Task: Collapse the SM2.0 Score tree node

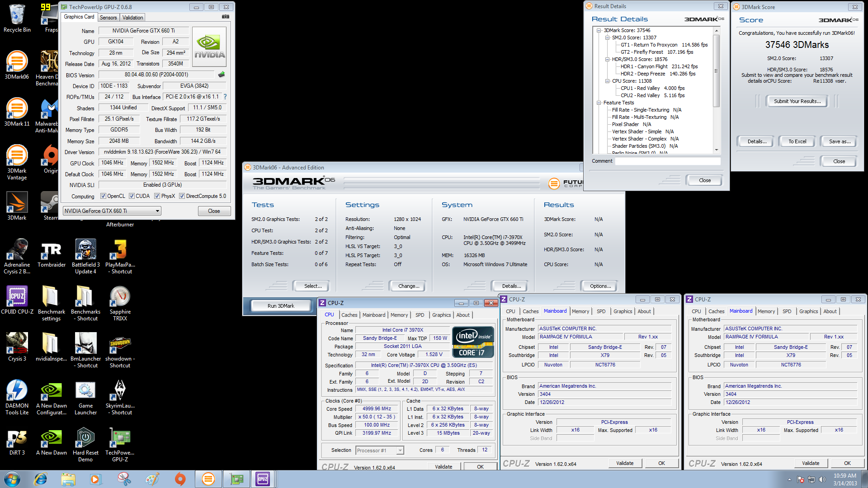Action: point(608,38)
